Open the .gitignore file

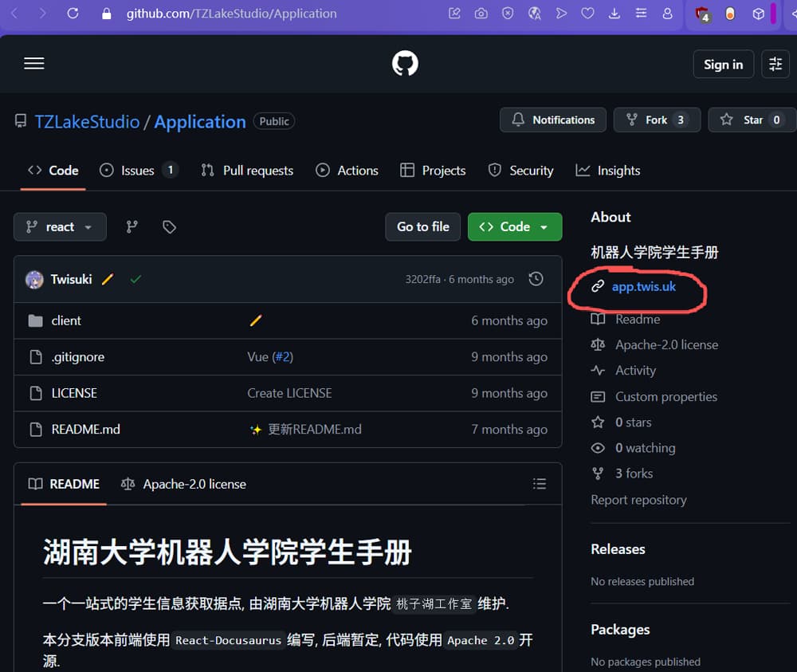(78, 357)
